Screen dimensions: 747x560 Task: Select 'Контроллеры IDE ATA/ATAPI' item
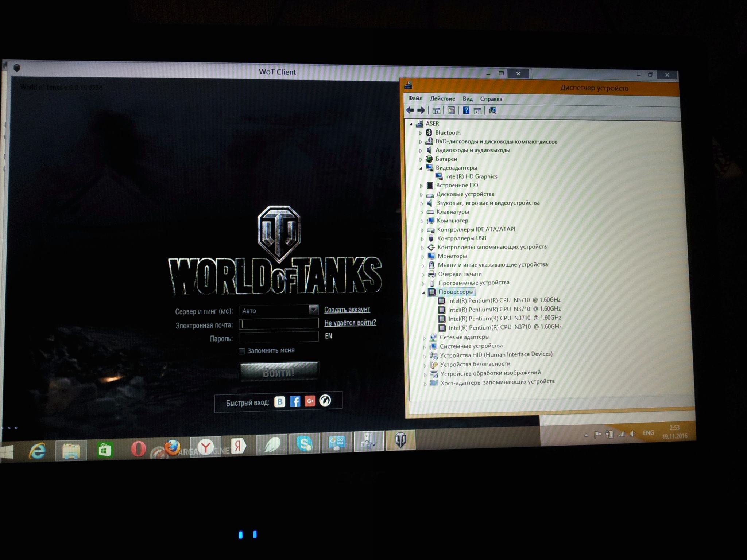pos(476,229)
